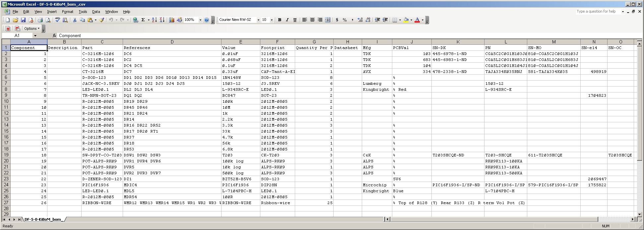Open the zoom percentage dropdown

pos(200,20)
